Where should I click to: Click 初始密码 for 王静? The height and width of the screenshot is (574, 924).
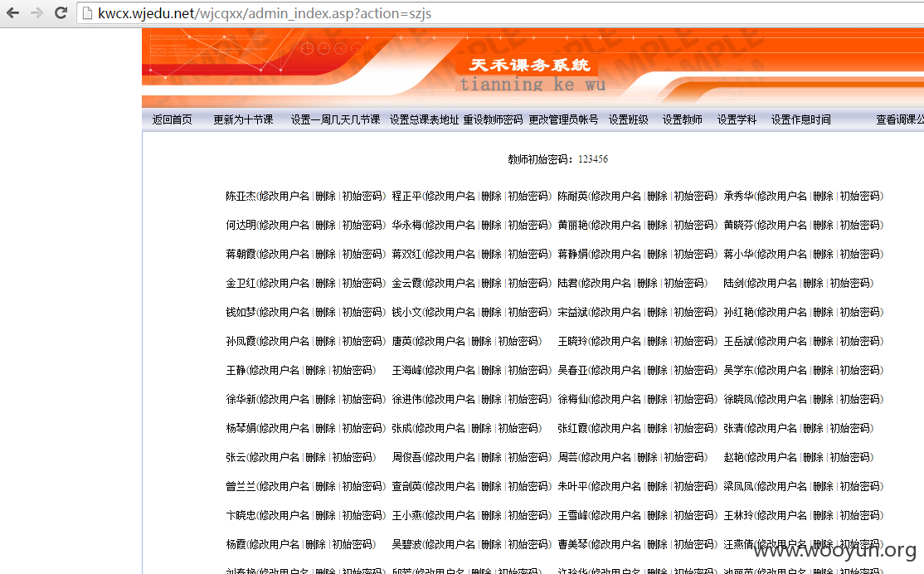click(x=352, y=370)
